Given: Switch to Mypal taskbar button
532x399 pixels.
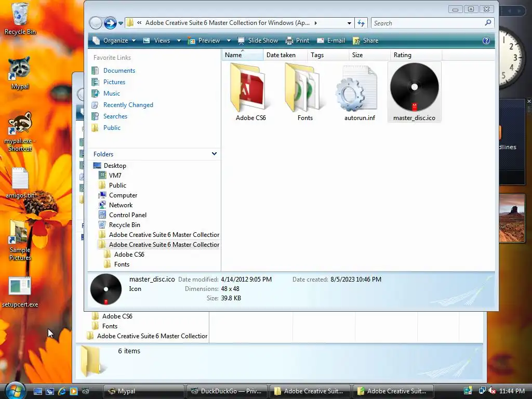Looking at the screenshot, I should coord(144,391).
